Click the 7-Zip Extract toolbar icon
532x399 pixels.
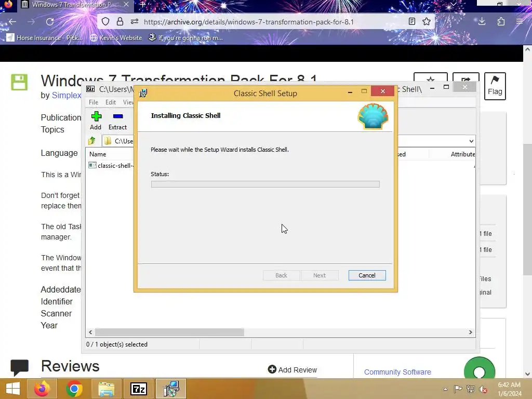(x=117, y=121)
